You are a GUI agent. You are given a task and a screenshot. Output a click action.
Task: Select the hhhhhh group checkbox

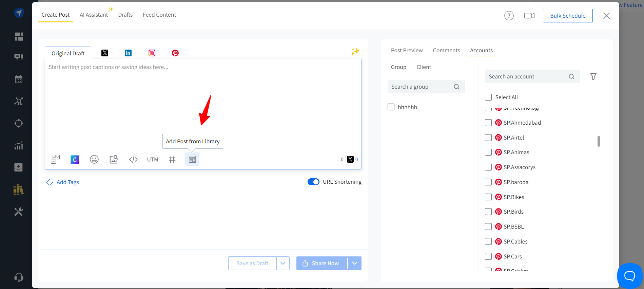coord(391,107)
